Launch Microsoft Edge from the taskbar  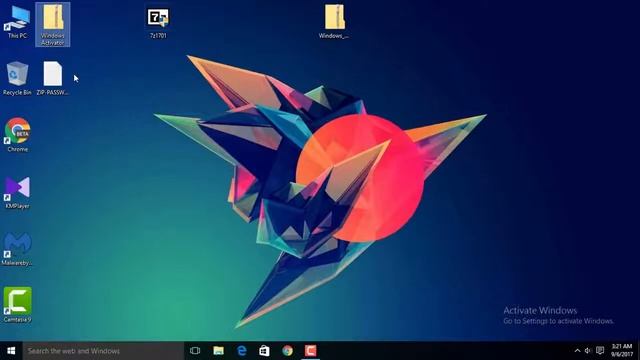click(x=242, y=351)
